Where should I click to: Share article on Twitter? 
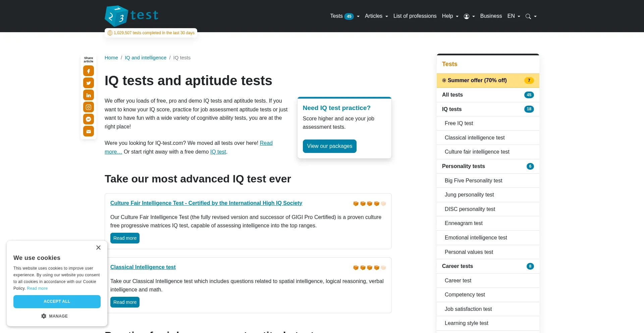(x=89, y=83)
